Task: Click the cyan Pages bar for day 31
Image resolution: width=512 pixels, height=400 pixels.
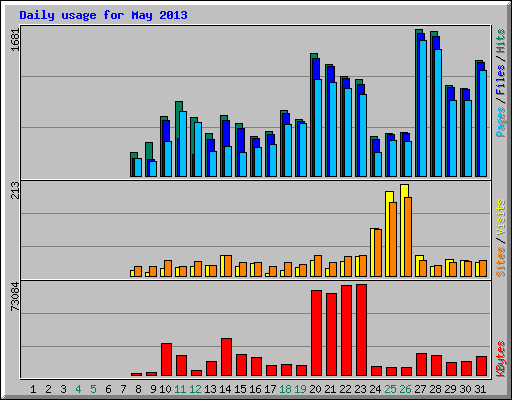Action: point(483,123)
